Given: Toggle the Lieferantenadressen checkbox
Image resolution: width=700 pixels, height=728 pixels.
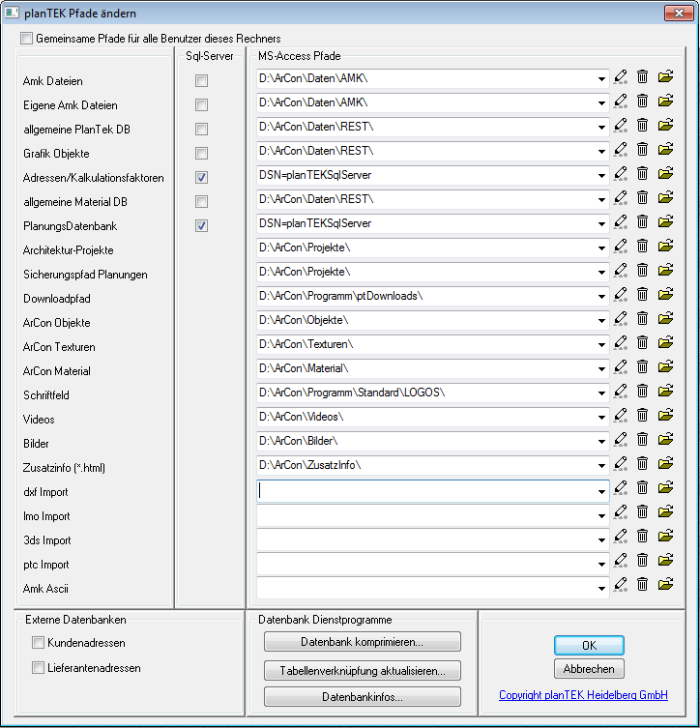Looking at the screenshot, I should click(39, 668).
